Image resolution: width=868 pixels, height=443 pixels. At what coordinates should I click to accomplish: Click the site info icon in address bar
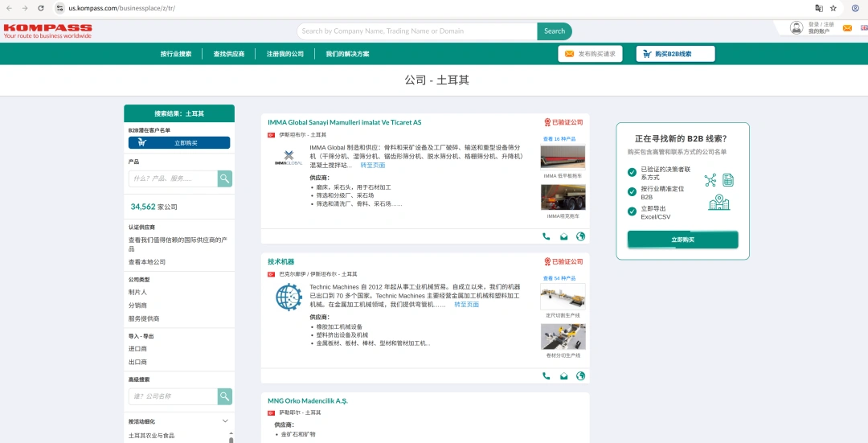(x=59, y=8)
